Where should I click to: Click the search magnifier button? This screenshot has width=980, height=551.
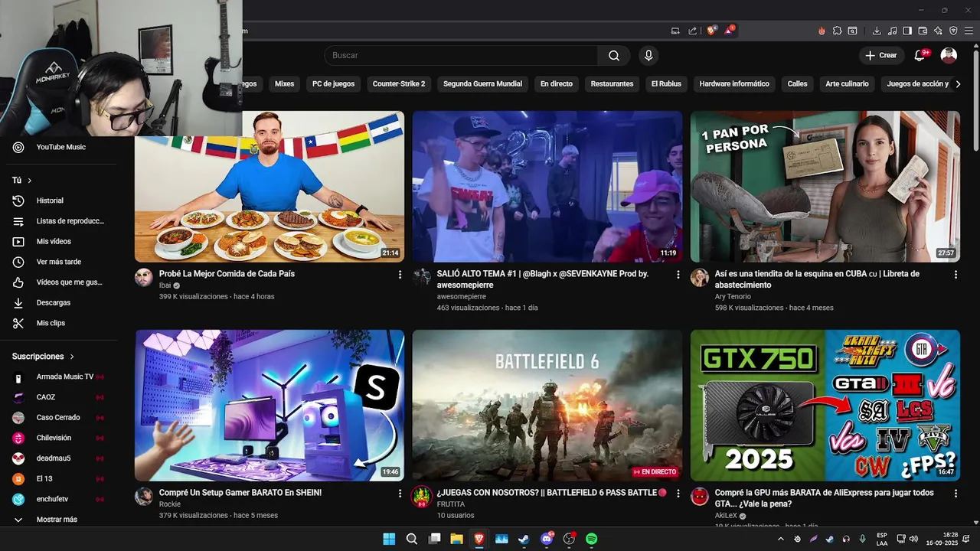click(614, 55)
